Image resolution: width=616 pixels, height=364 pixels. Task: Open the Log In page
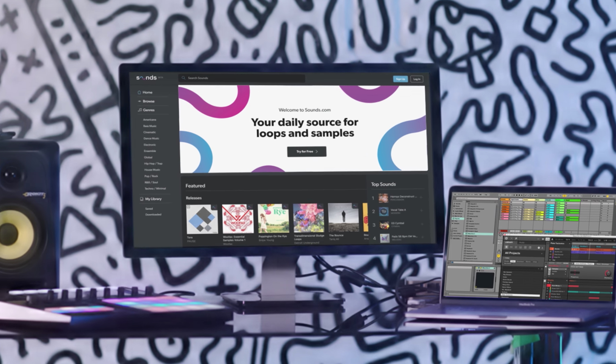coord(417,79)
